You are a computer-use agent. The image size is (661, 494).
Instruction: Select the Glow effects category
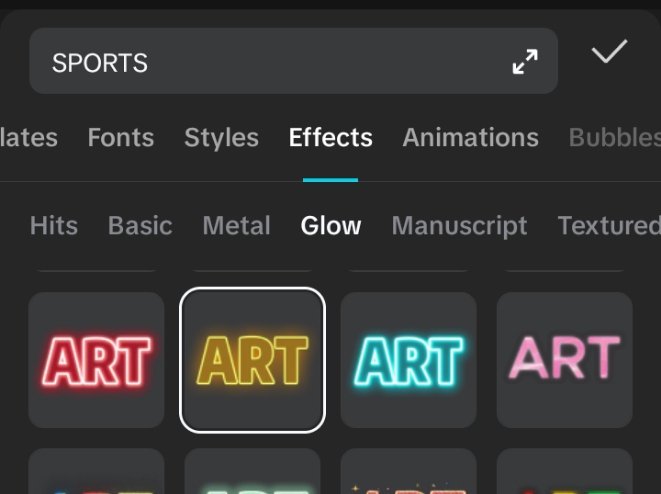click(x=331, y=226)
